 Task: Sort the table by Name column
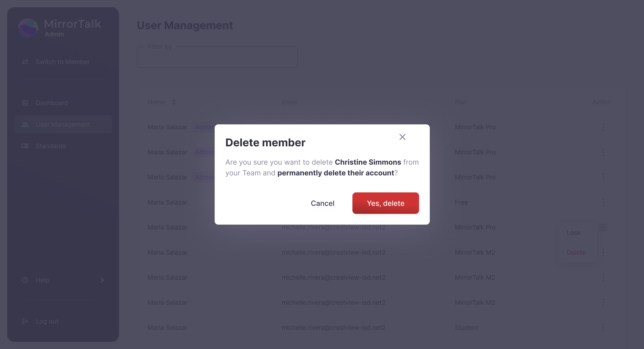pos(174,102)
